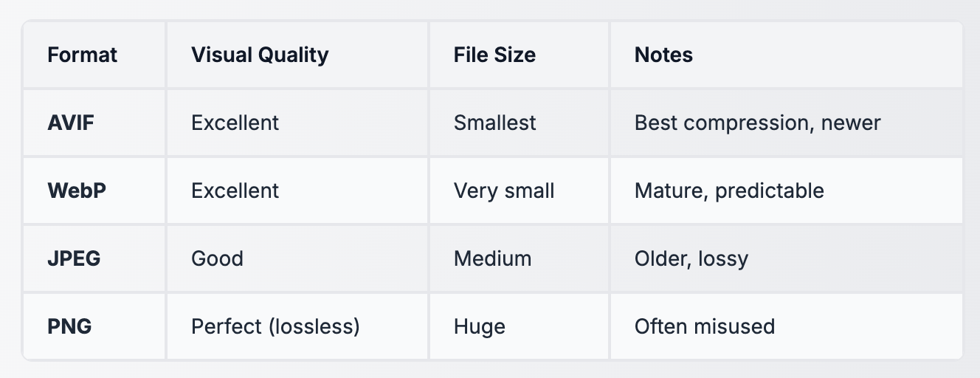
Task: Click the Often misused note
Action: coord(704,326)
